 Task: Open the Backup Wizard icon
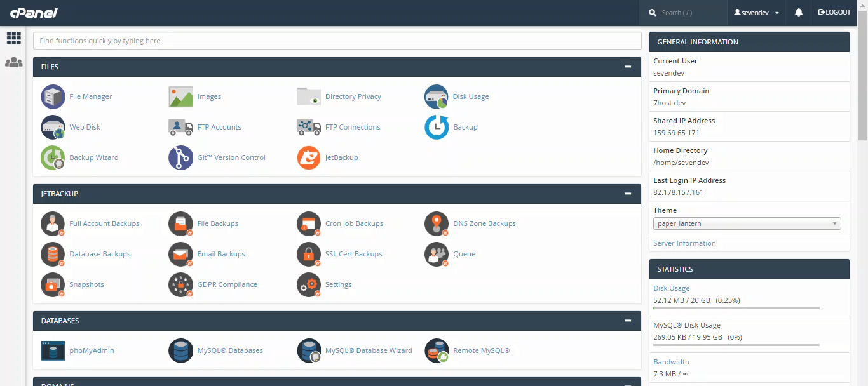coord(53,157)
